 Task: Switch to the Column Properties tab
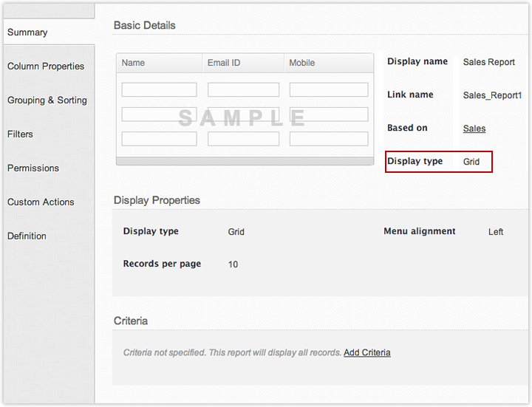(x=46, y=66)
